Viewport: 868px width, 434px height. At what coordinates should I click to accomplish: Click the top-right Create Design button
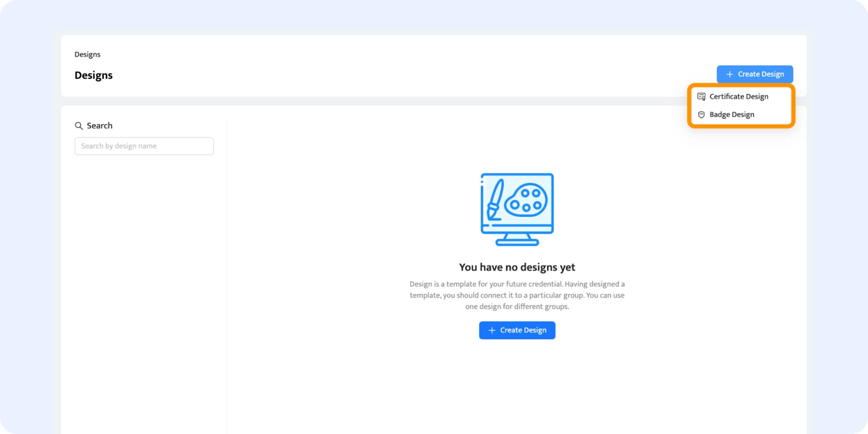click(755, 74)
